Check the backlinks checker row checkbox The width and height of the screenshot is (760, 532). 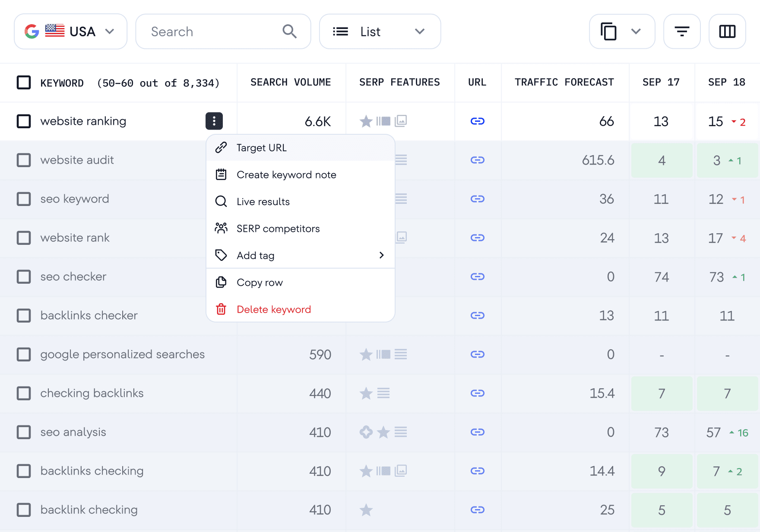point(24,316)
